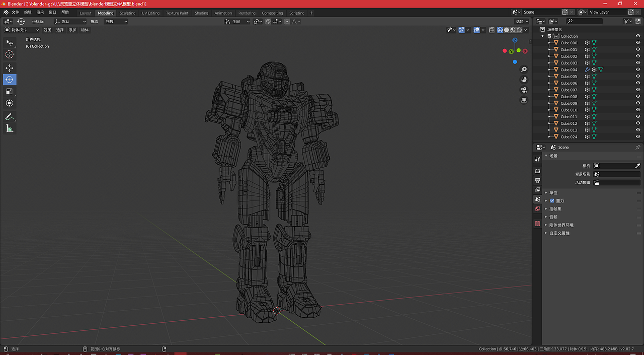Select the Move tool in the toolbar

[10, 68]
